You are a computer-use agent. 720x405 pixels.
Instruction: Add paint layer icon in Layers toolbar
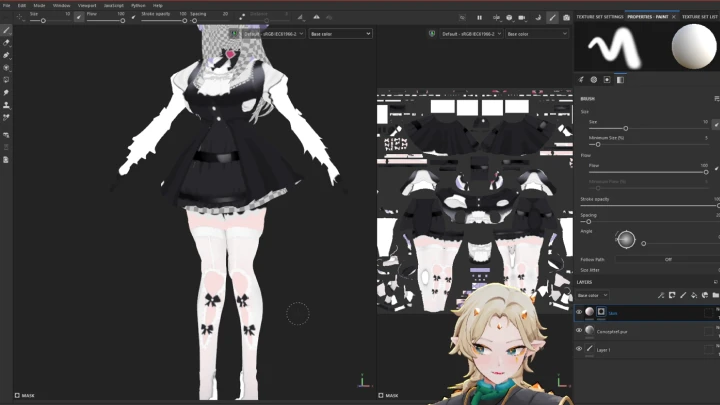(x=683, y=295)
